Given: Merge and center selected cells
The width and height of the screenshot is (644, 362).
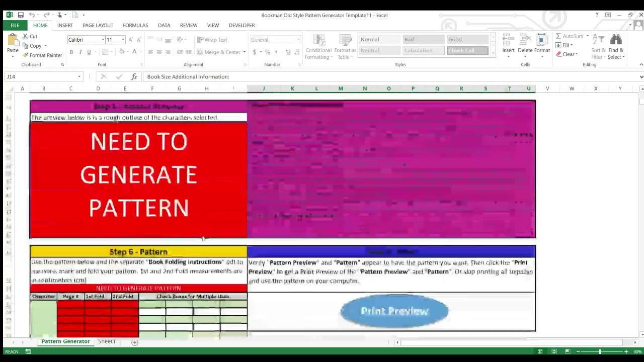Looking at the screenshot, I should tap(218, 52).
